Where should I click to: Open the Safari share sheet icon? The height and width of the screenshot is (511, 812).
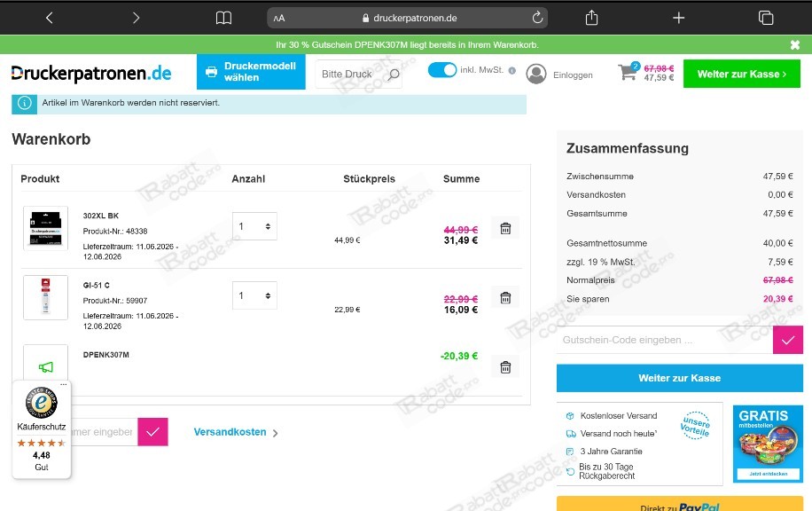coord(591,18)
